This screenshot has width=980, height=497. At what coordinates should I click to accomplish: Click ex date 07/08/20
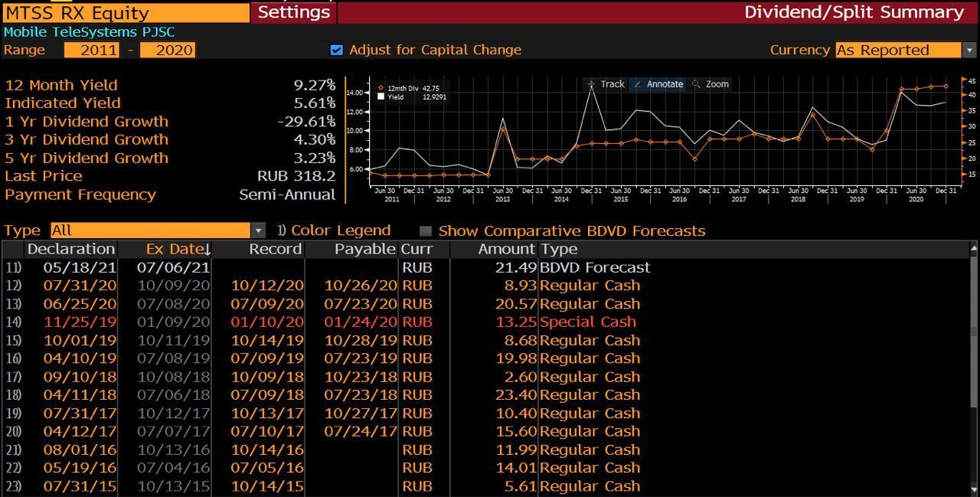coord(173,303)
